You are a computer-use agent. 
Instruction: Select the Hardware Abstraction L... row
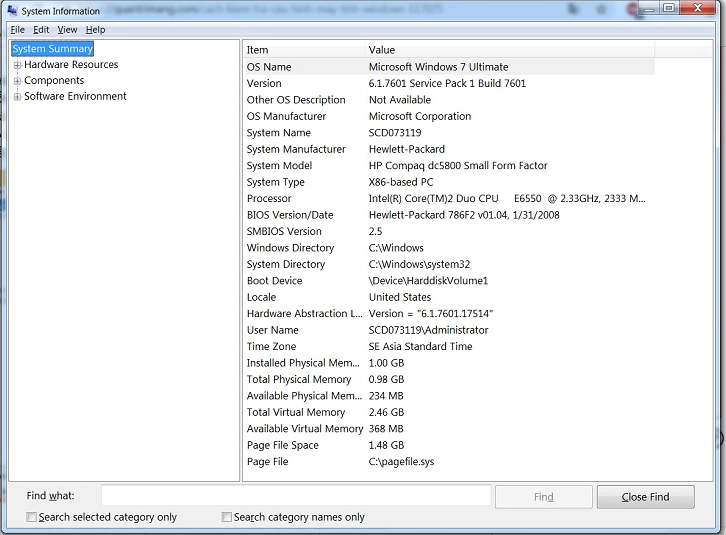(449, 314)
